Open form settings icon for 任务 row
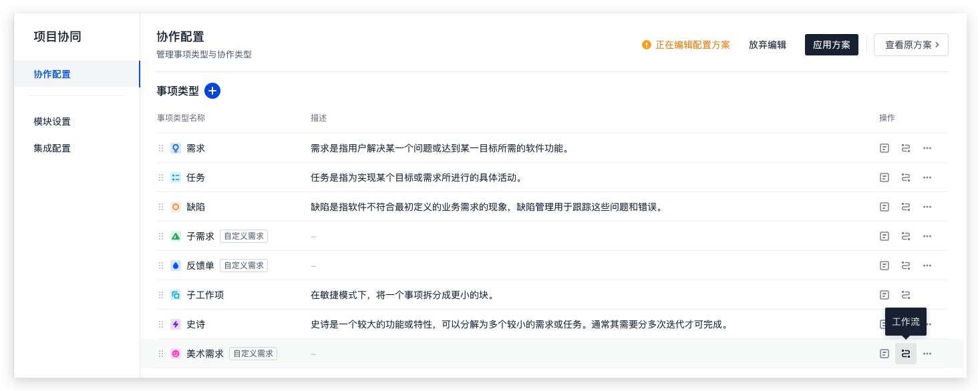This screenshot has width=980, height=391. (x=884, y=177)
